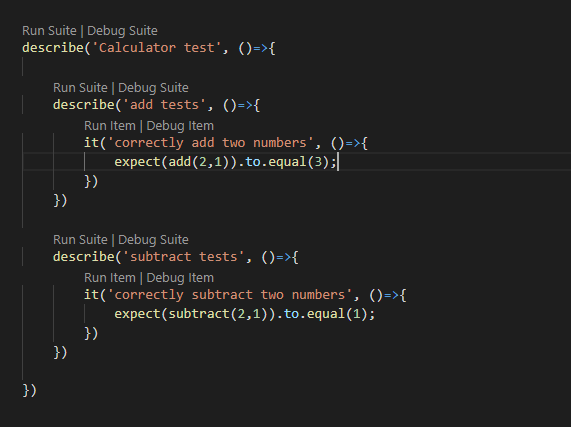Debug Suite for 'Calculator test' describe block
Viewport: 571px width, 427px height.
[122, 31]
